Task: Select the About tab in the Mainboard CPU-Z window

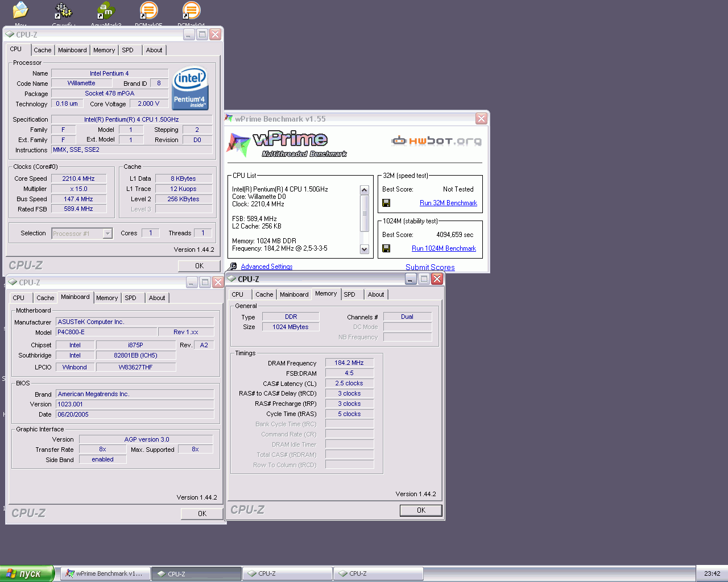Action: click(157, 298)
